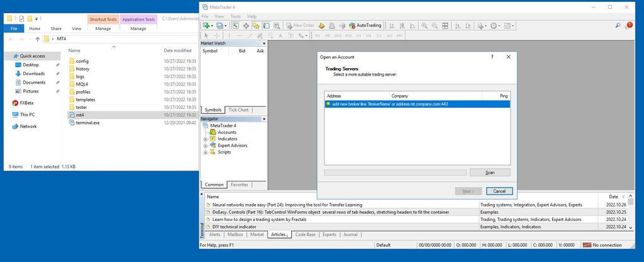This screenshot has width=644, height=262.
Task: Toggle the Terminal panel toolbar icon
Action: pyautogui.click(x=266, y=25)
